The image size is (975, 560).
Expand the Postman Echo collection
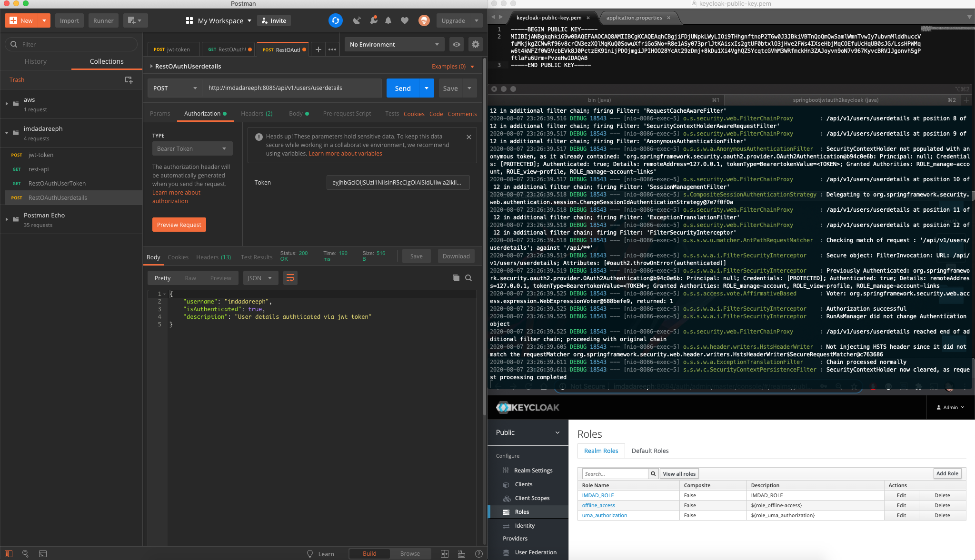(x=7, y=219)
